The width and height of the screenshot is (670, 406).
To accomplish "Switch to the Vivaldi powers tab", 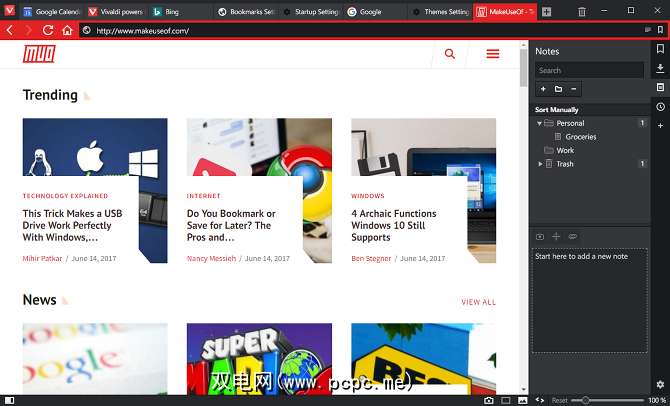I will 116,12.
